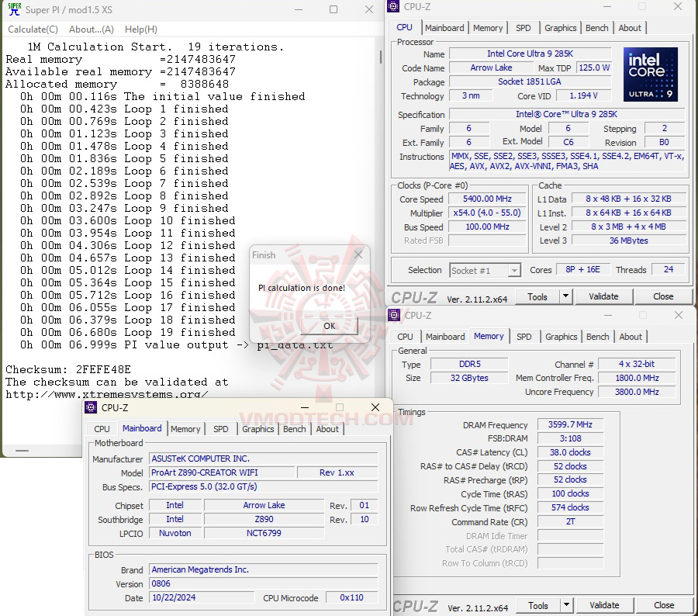This screenshot has width=698, height=616.
Task: Click the Intel Core Ultra 9 logo
Action: click(x=651, y=74)
